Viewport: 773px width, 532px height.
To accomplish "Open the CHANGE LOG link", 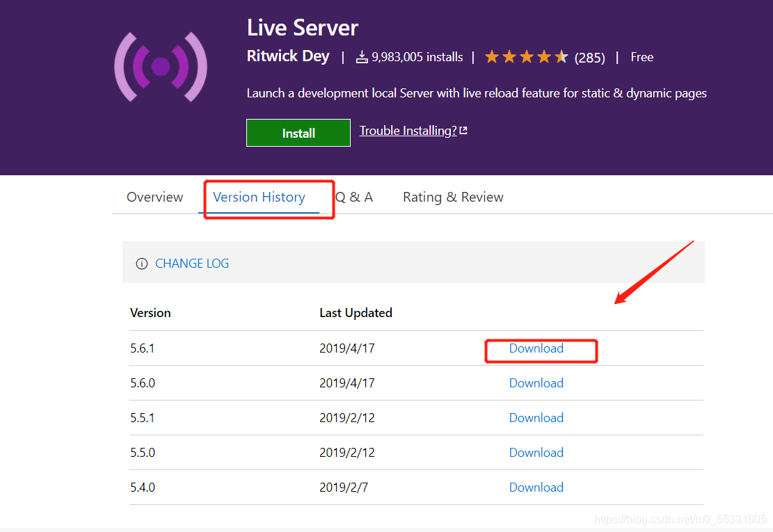I will 192,264.
